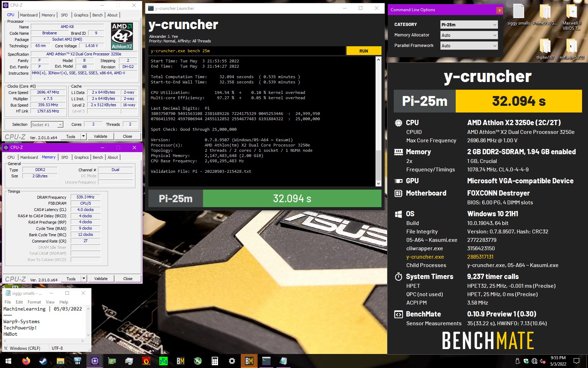The width and height of the screenshot is (588, 368).
Task: Open the Calculator taskbar icon
Action: pos(215,361)
